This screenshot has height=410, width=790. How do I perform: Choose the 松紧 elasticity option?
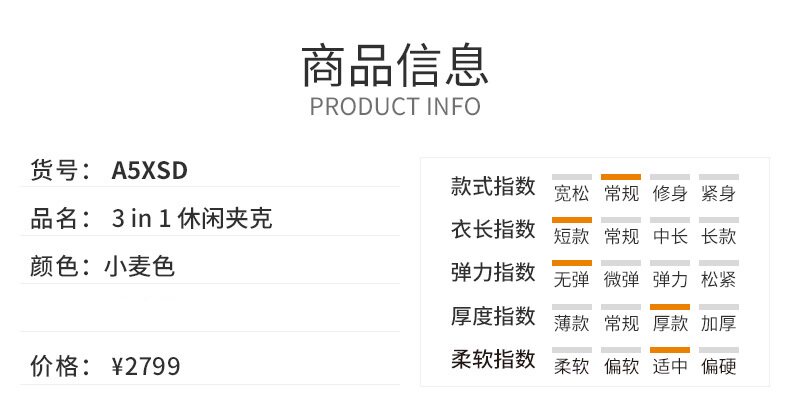tap(718, 279)
